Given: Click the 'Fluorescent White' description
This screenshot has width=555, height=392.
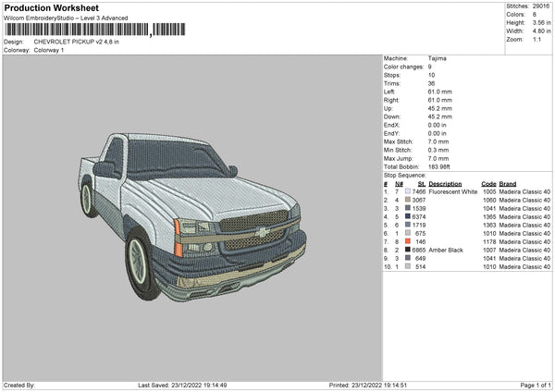Looking at the screenshot, I should coord(452,191).
